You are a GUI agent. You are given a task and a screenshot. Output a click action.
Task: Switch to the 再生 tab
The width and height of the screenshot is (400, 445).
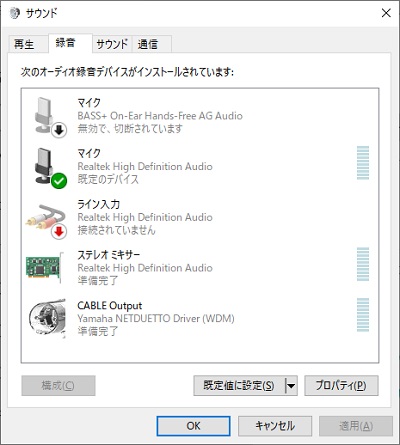click(x=25, y=44)
